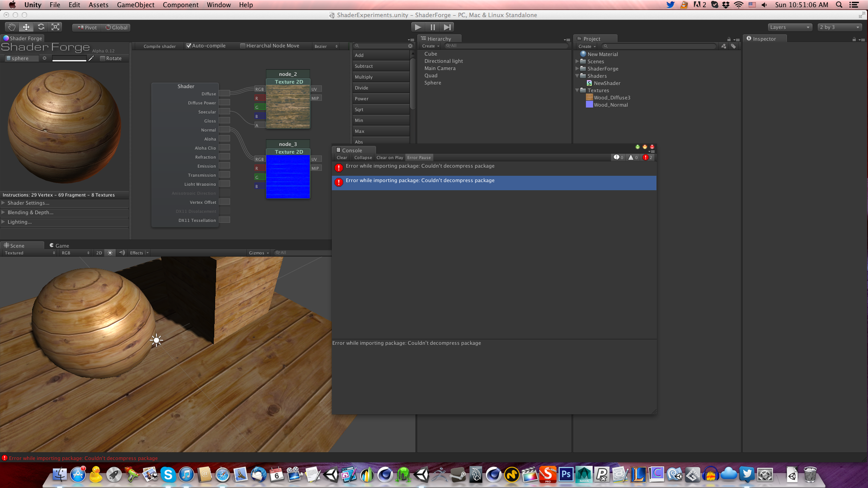Screen dimensions: 868x488
Task: Toggle 2D scene view mode
Action: click(99, 253)
